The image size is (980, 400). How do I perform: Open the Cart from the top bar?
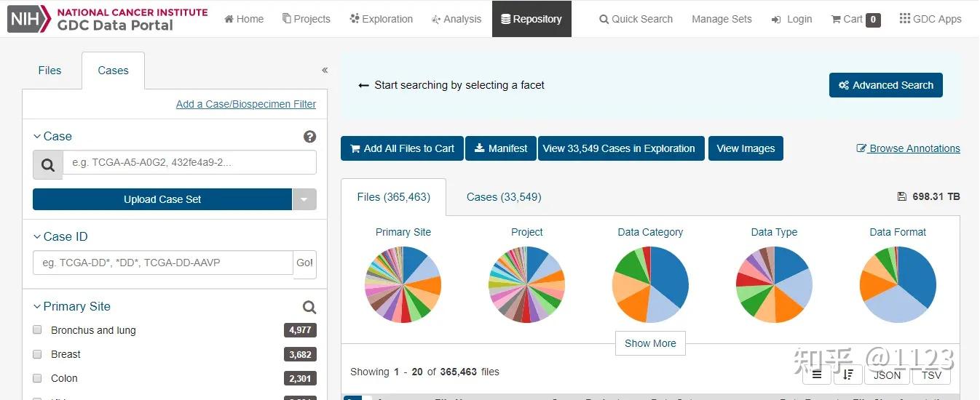point(855,19)
